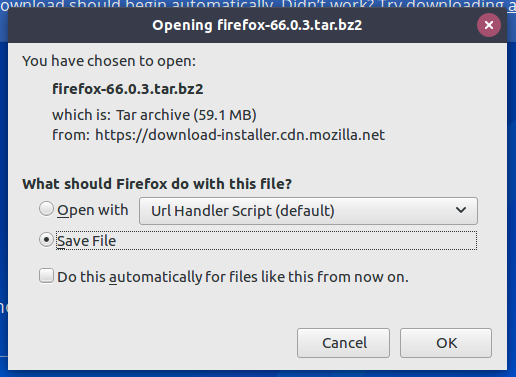The width and height of the screenshot is (516, 377).
Task: Select the Open with radio button
Action: point(46,209)
